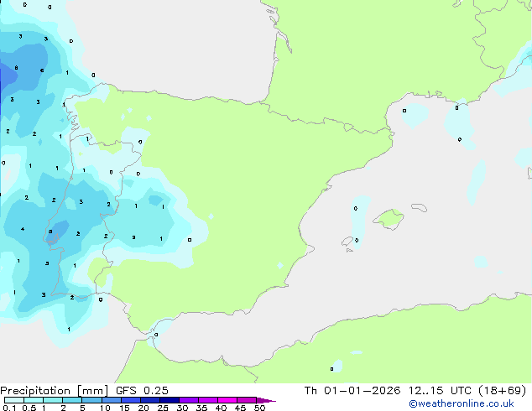
Task: Click the 20 to 25 mm legend swatch
Action: (x=150, y=400)
